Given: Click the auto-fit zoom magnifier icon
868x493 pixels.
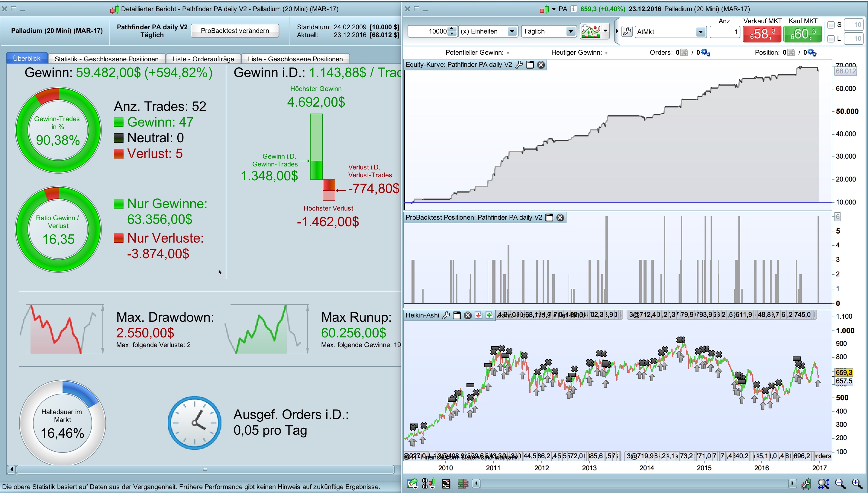Looking at the screenshot, I should (823, 484).
